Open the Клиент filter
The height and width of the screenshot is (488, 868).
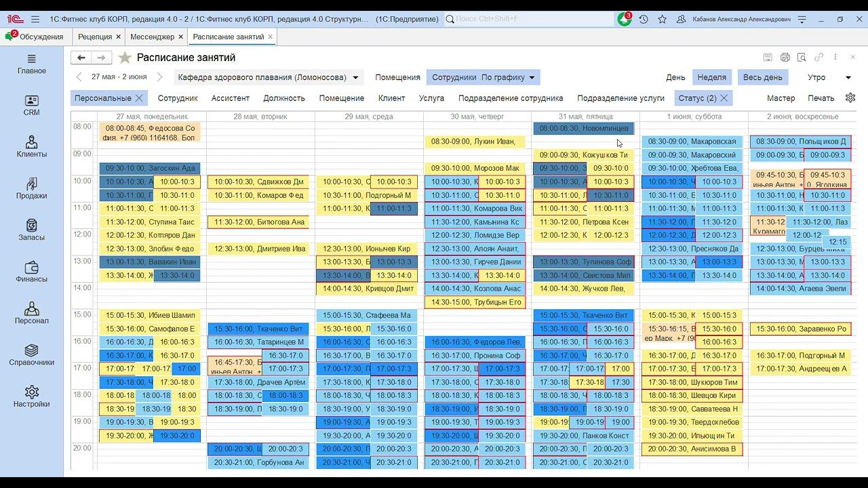pyautogui.click(x=391, y=98)
